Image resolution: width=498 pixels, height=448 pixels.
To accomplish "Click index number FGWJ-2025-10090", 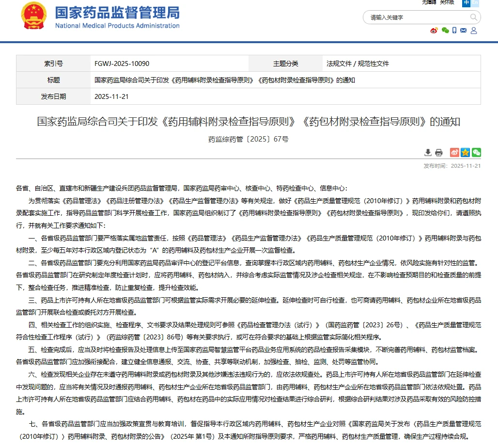I will click(122, 64).
